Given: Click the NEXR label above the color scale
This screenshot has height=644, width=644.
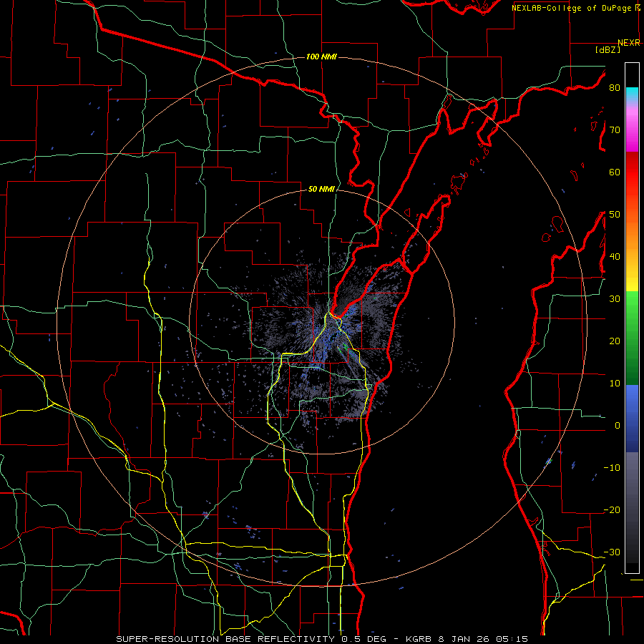Looking at the screenshot, I should (x=629, y=43).
